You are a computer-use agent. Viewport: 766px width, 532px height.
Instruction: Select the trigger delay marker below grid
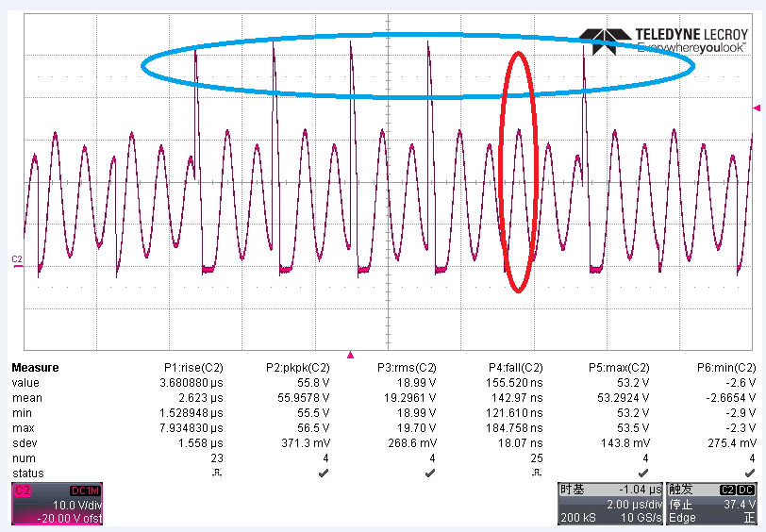click(350, 356)
